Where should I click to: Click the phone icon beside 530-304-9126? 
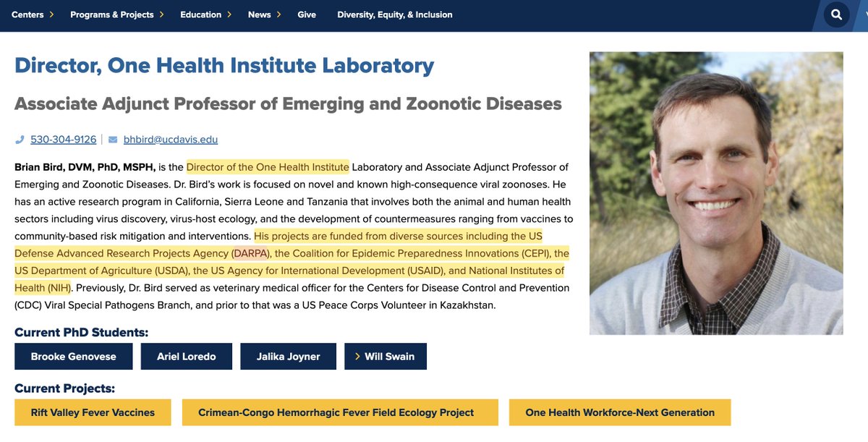click(x=20, y=140)
